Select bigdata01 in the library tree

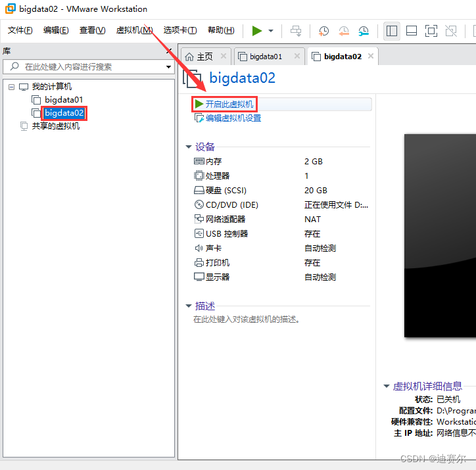(64, 100)
